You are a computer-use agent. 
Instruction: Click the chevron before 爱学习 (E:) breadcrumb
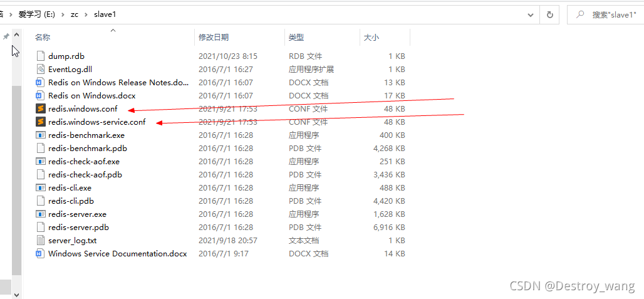click(x=11, y=14)
